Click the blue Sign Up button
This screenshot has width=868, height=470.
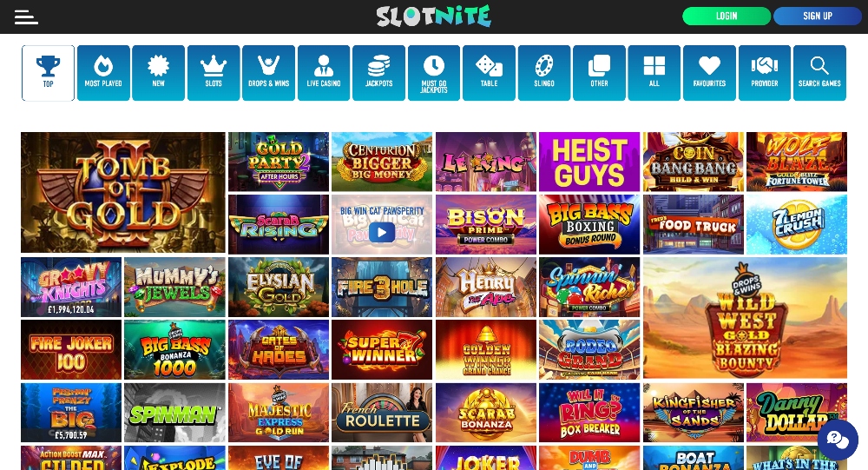coord(818,17)
